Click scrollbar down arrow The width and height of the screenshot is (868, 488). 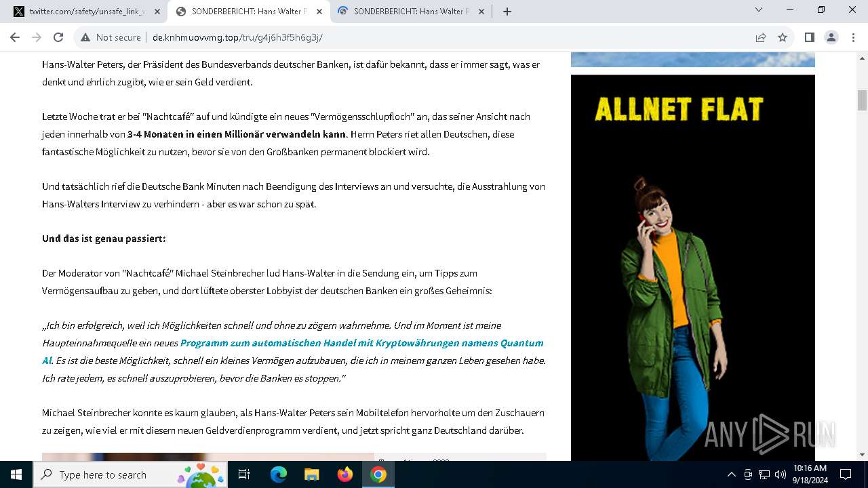(x=863, y=455)
